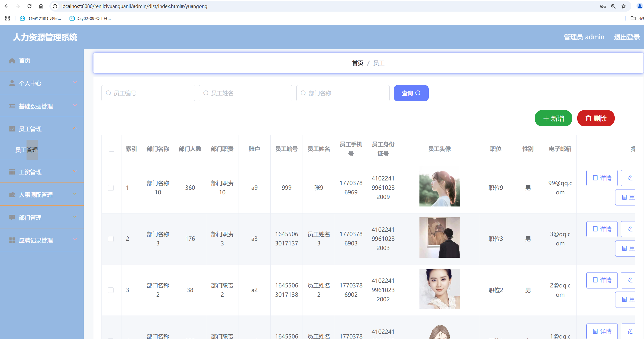Focus the 员工姓名 search field
The image size is (644, 339).
245,93
